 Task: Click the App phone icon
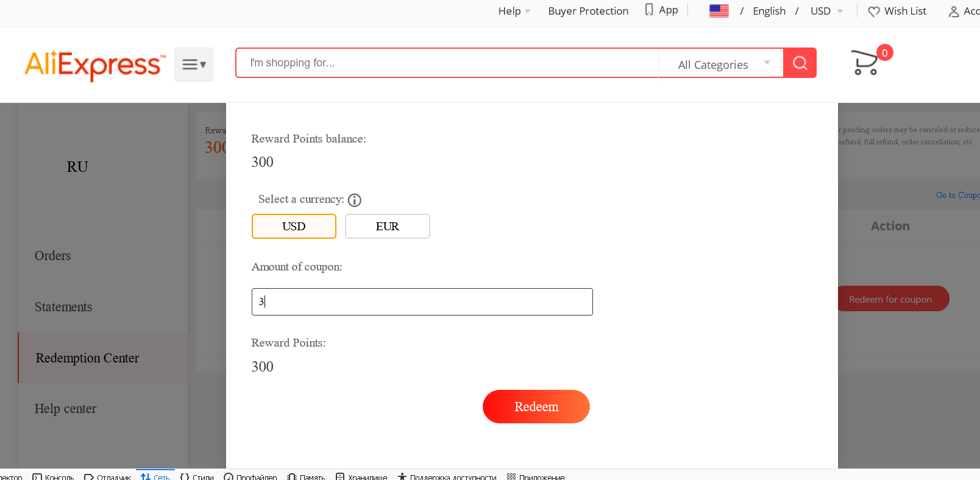point(649,10)
